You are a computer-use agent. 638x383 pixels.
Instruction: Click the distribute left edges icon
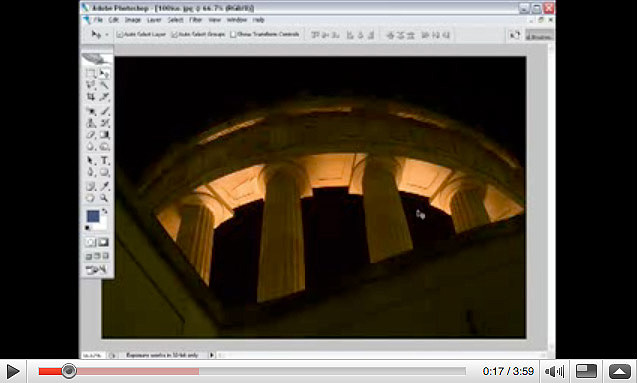point(426,35)
